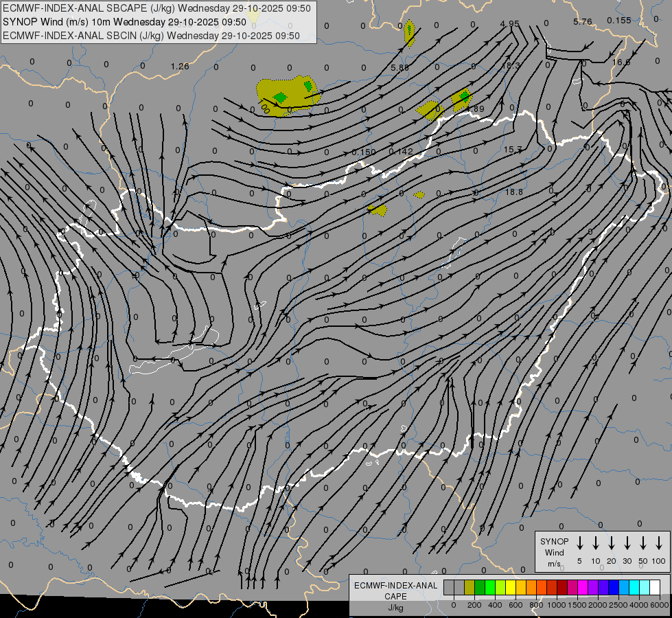Click the map value 1.26
The height and width of the screenshot is (618, 672).
click(x=180, y=66)
